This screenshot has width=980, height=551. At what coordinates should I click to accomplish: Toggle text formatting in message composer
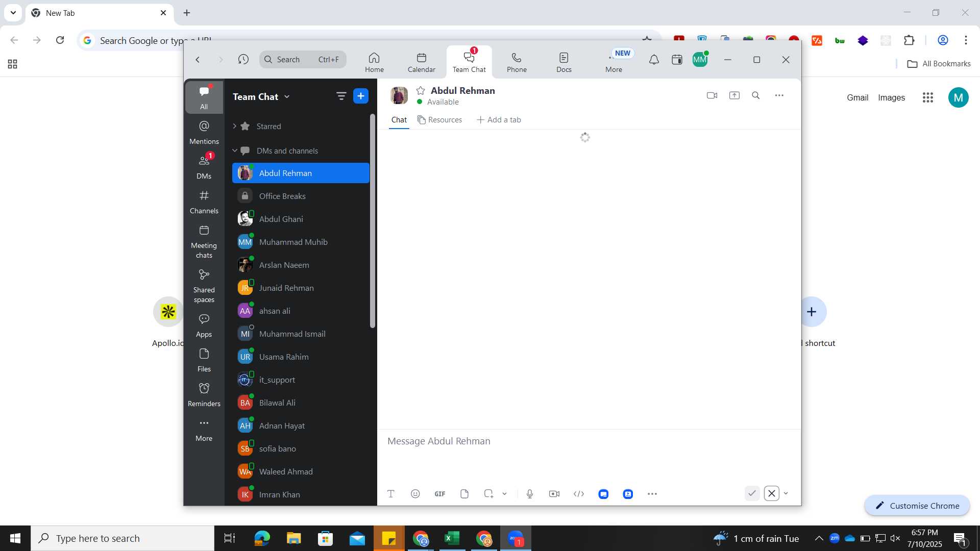(390, 493)
